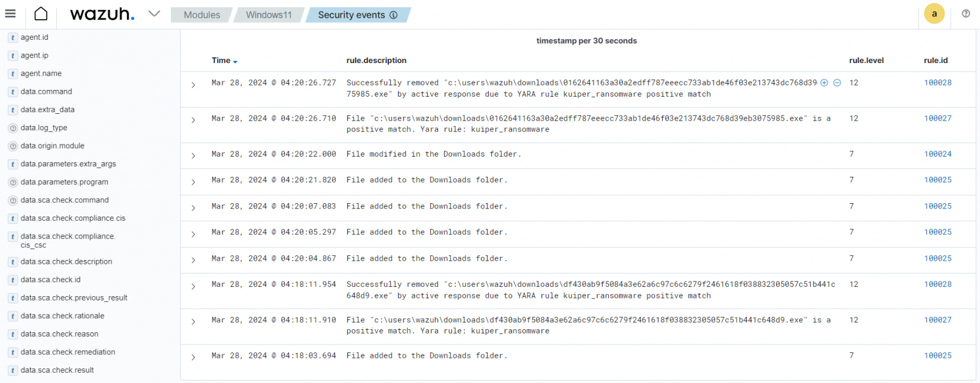Open rule 100025 link at 04:18:03.694
Viewport: 980px width, 383px height.
click(938, 355)
